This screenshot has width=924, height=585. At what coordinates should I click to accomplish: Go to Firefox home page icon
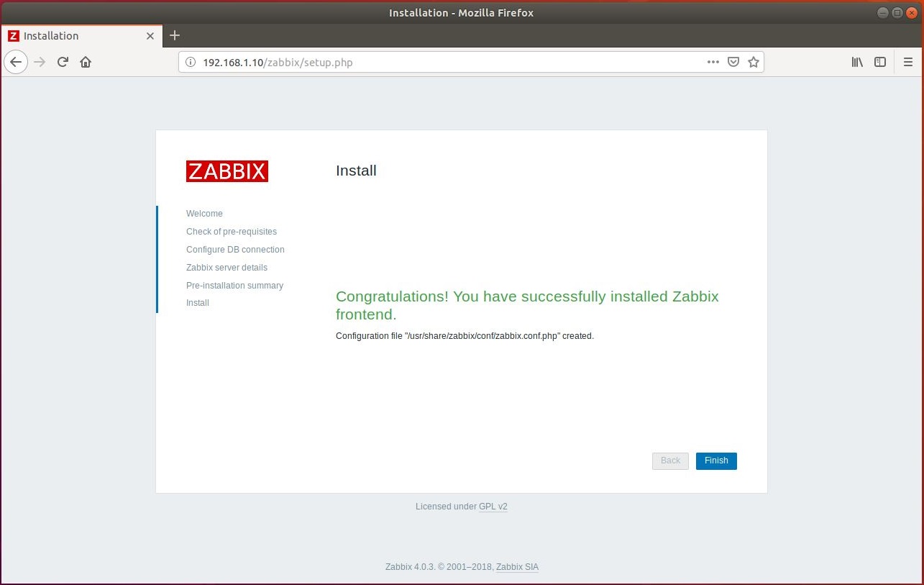coord(86,62)
